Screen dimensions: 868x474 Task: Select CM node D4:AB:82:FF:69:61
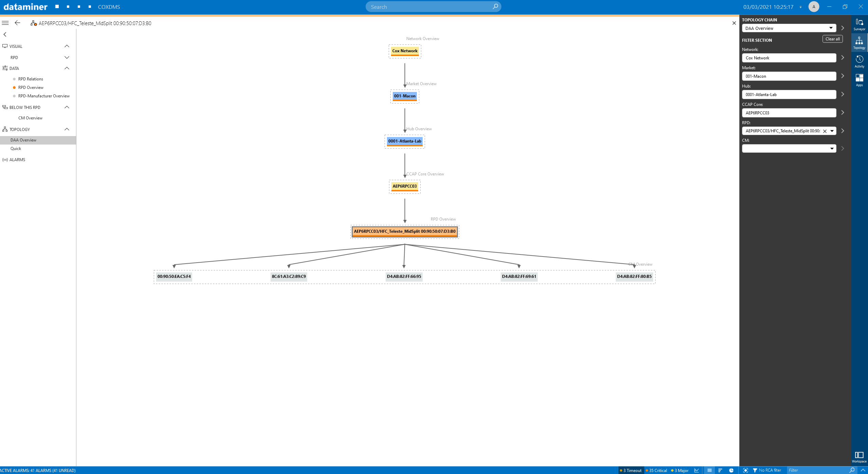pos(519,277)
